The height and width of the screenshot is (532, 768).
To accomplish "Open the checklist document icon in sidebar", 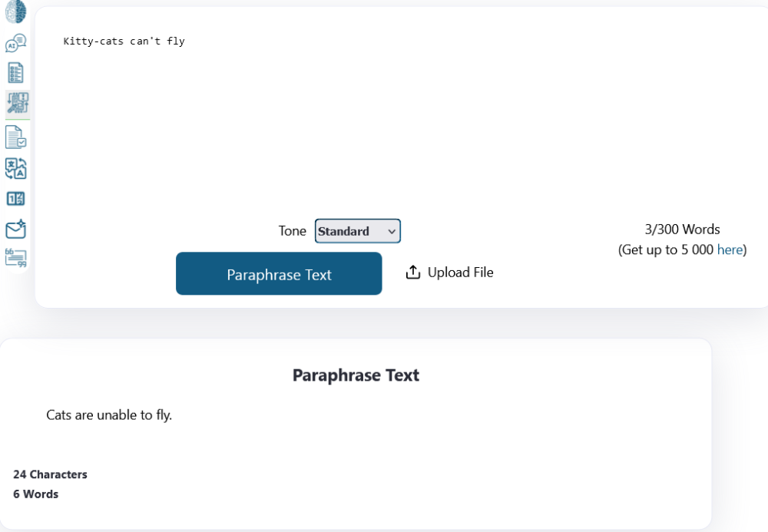I will (x=15, y=73).
